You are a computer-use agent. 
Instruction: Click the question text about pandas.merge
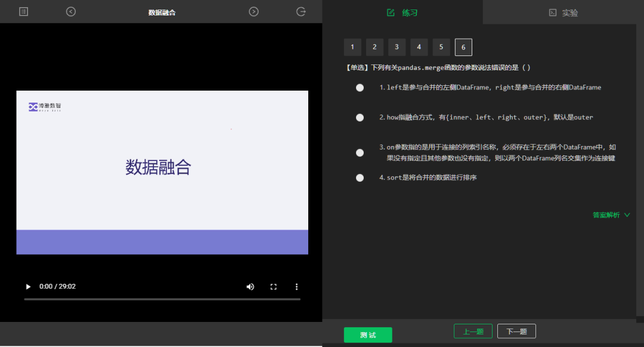click(x=438, y=68)
